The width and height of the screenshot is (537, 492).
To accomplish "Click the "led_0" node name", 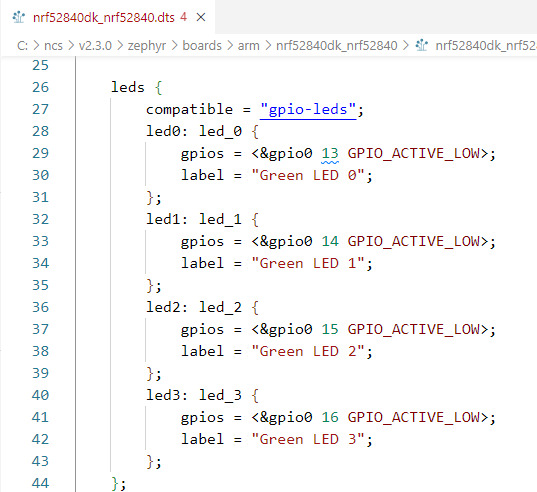I will (x=221, y=131).
